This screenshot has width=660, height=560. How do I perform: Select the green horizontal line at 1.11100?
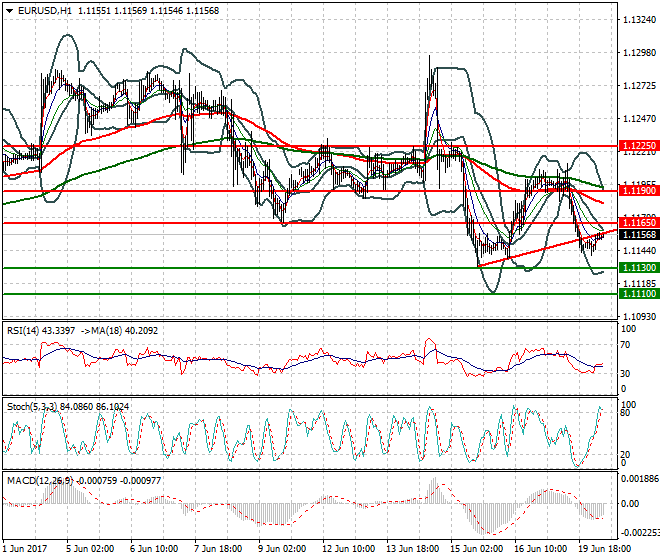point(300,293)
